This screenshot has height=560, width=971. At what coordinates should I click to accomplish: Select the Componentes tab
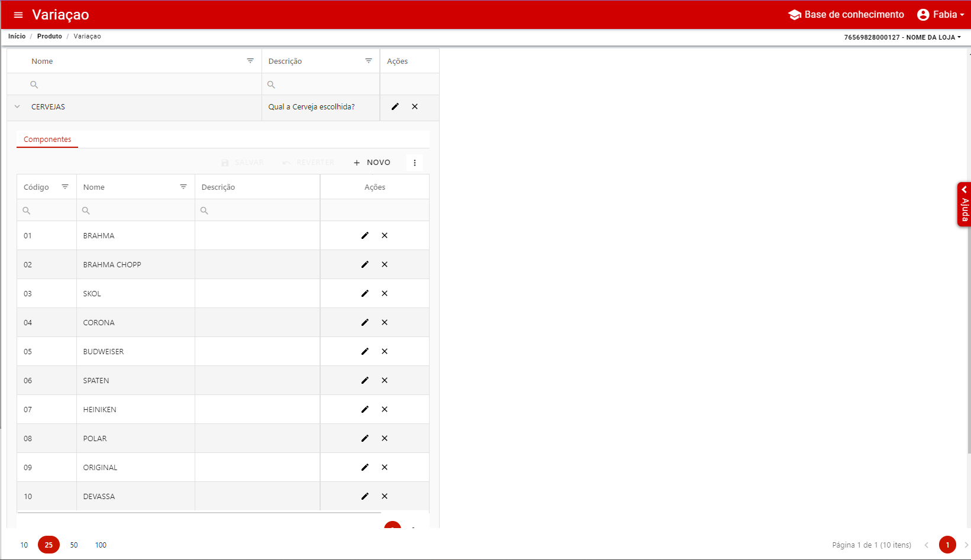tap(47, 140)
